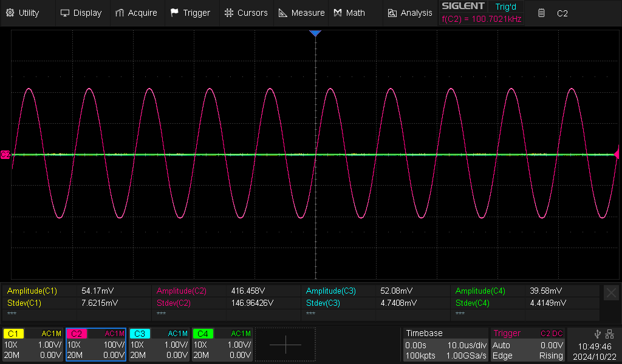622x364 pixels.
Task: Click the plus box to add channel
Action: (285, 344)
